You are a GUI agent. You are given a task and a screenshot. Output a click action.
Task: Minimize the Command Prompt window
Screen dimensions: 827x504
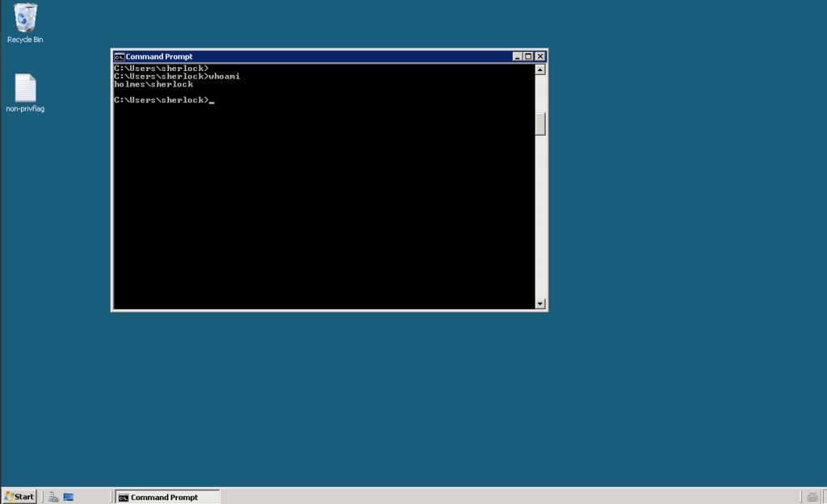point(517,57)
